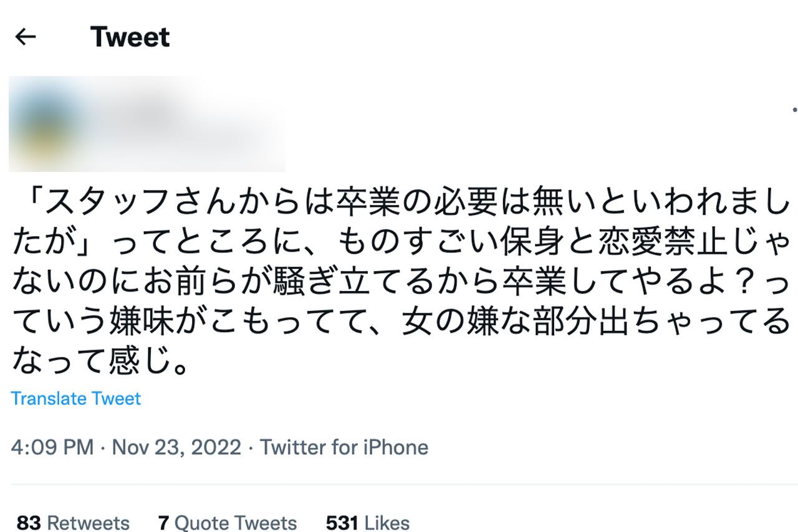Screen dimensions: 798x532
Task: Click the Retweets count label
Action: point(87,523)
